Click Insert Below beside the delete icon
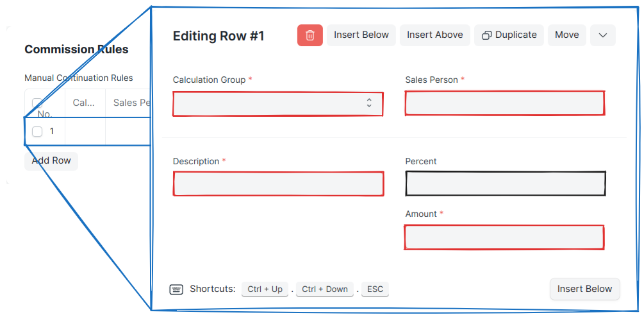The height and width of the screenshot is (317, 644). (x=361, y=35)
